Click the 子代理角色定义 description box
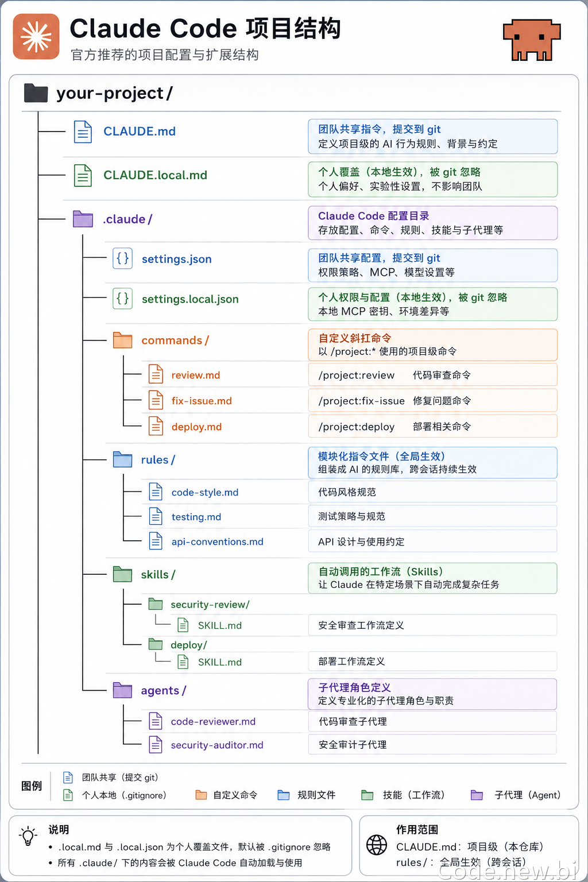The image size is (588, 882). tap(433, 694)
